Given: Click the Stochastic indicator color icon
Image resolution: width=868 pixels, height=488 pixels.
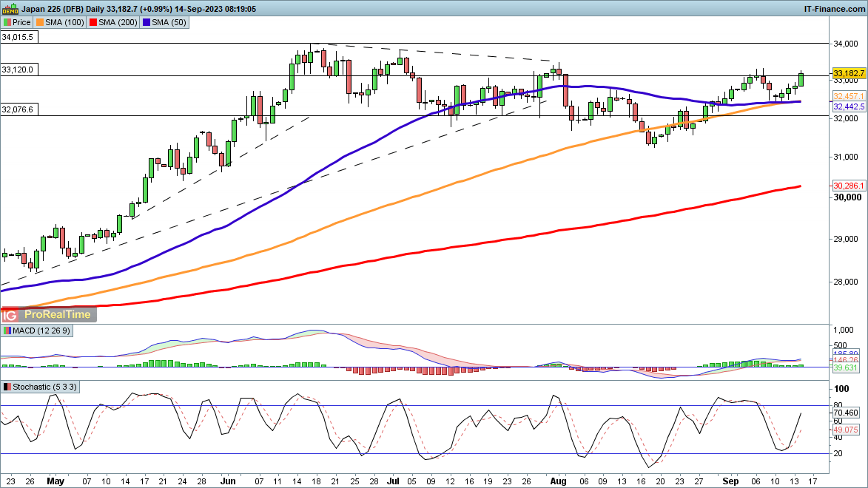Looking at the screenshot, I should [x=7, y=387].
